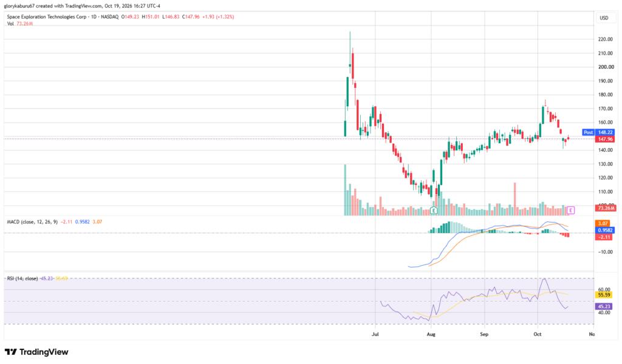Click the blue 0.9582 MACD scale label
Screen dimensions: 622x364
click(x=606, y=230)
